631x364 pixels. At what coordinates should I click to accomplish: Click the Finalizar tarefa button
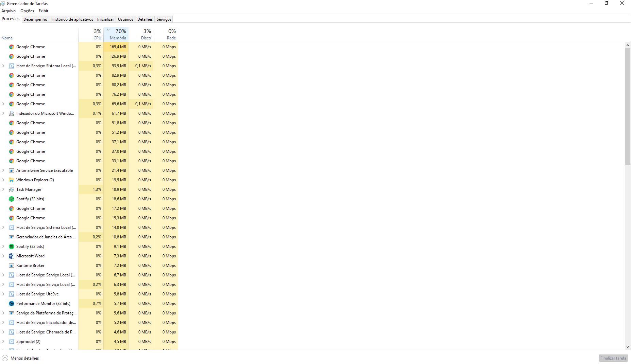(613, 358)
